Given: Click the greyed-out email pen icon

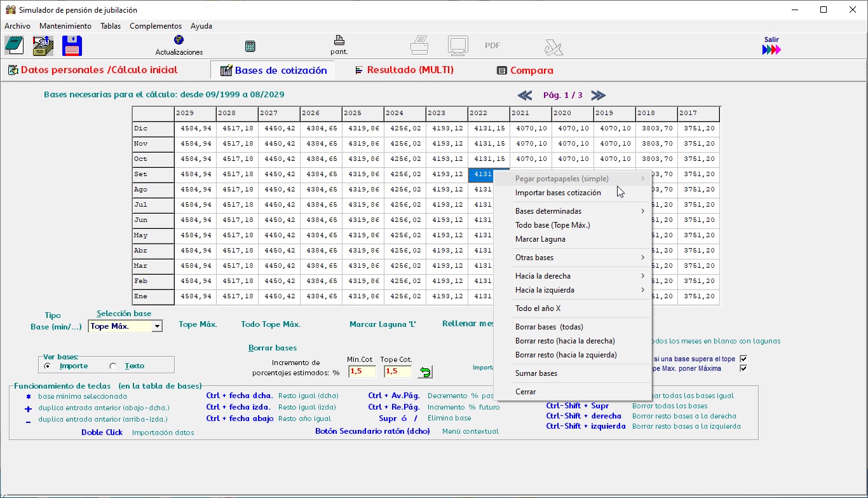Looking at the screenshot, I should (553, 46).
